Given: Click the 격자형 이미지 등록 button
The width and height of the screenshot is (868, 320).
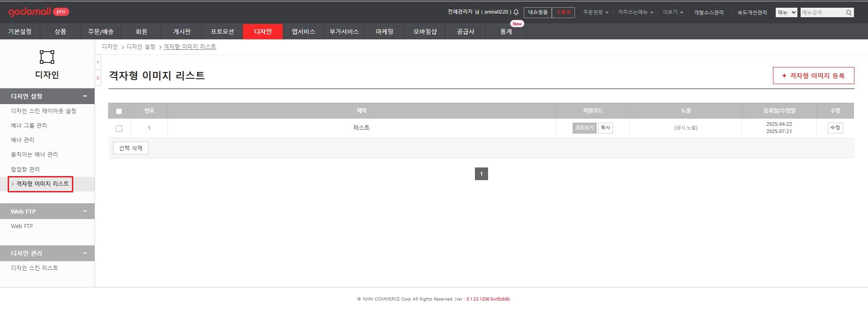Looking at the screenshot, I should tap(813, 76).
